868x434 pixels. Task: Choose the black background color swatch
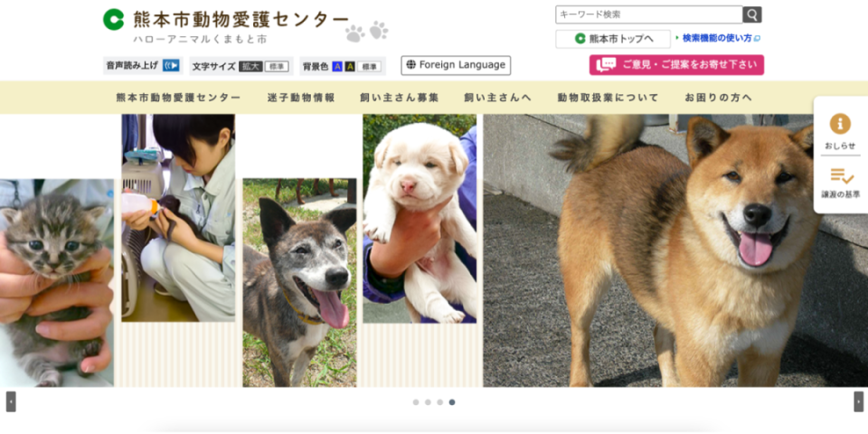(x=350, y=66)
